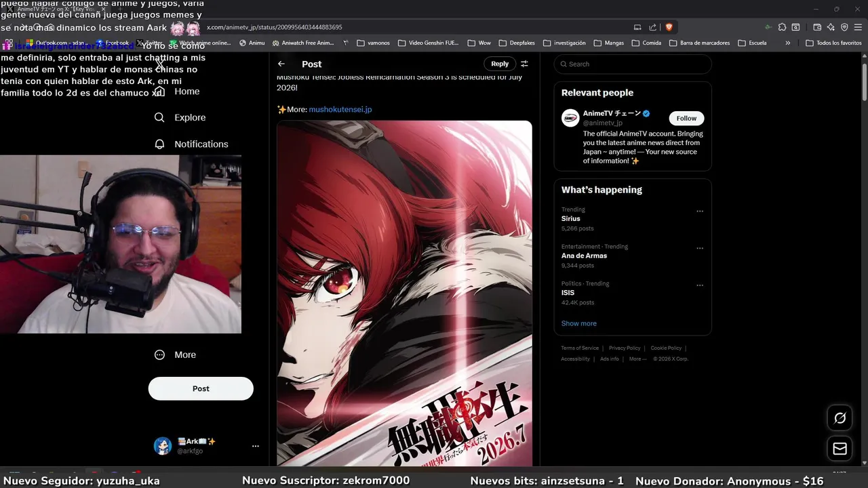Image resolution: width=868 pixels, height=488 pixels.
Task: Open the Messages envelope floating button
Action: tap(840, 449)
